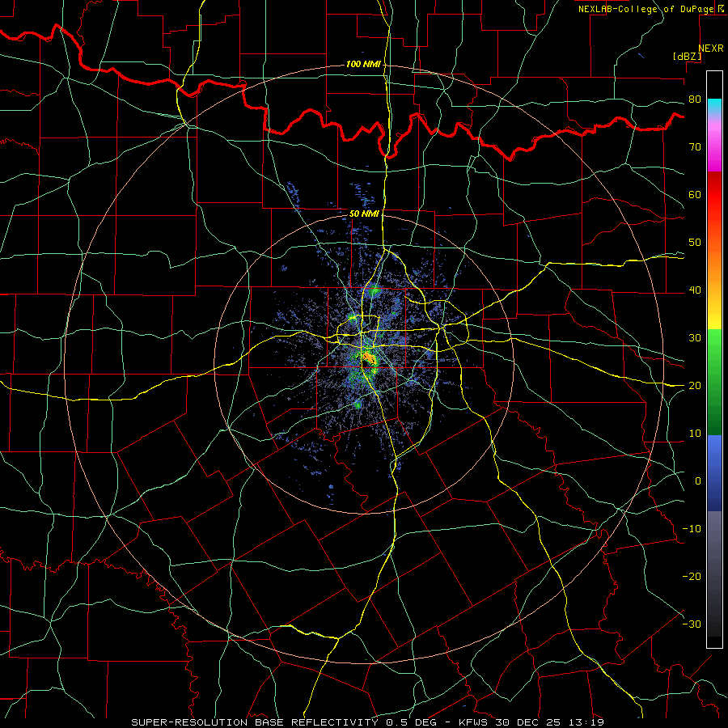
Task: Click the 40 dBZ scale value
Action: pos(695,290)
